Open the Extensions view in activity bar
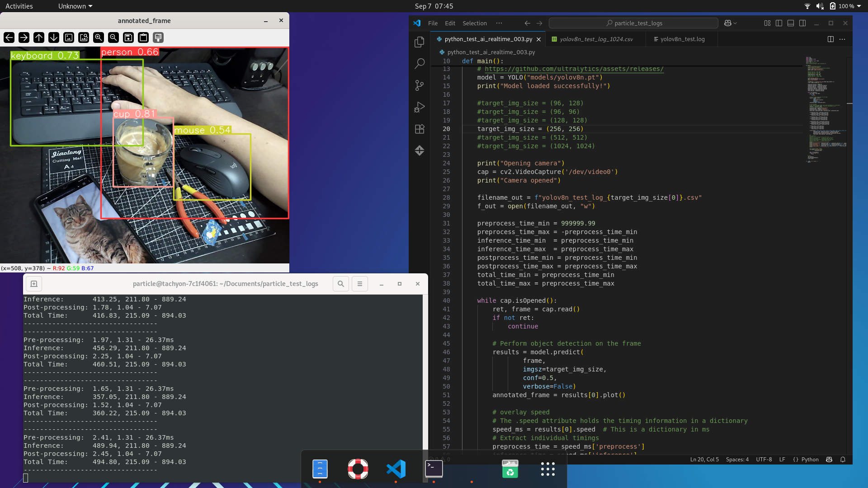 pos(420,129)
